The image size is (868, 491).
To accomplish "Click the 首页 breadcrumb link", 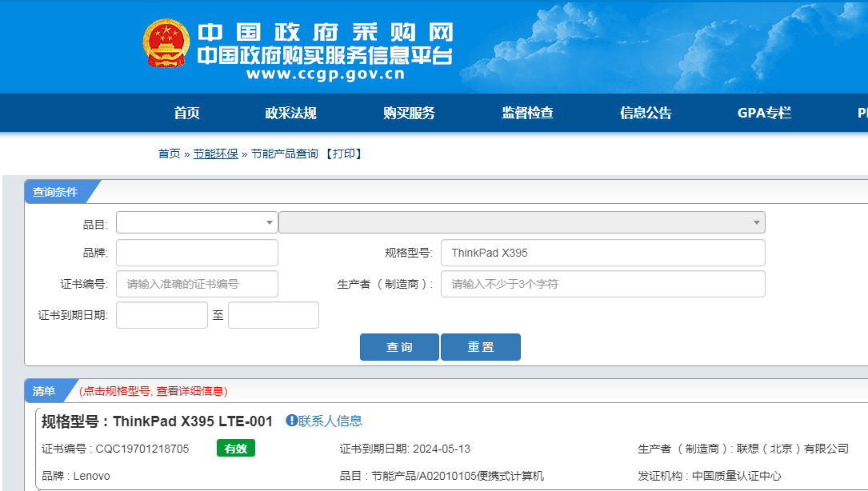I will (x=170, y=154).
